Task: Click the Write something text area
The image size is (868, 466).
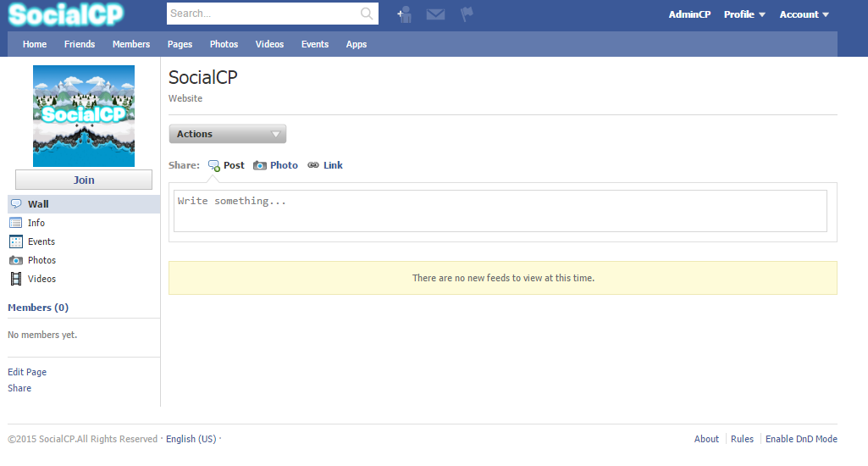Action: pyautogui.click(x=500, y=211)
